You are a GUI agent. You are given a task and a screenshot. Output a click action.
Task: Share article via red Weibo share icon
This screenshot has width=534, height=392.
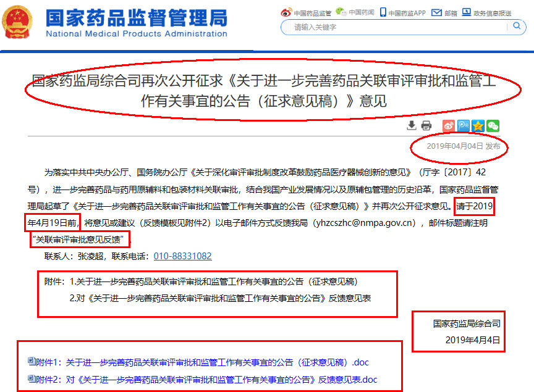point(449,126)
